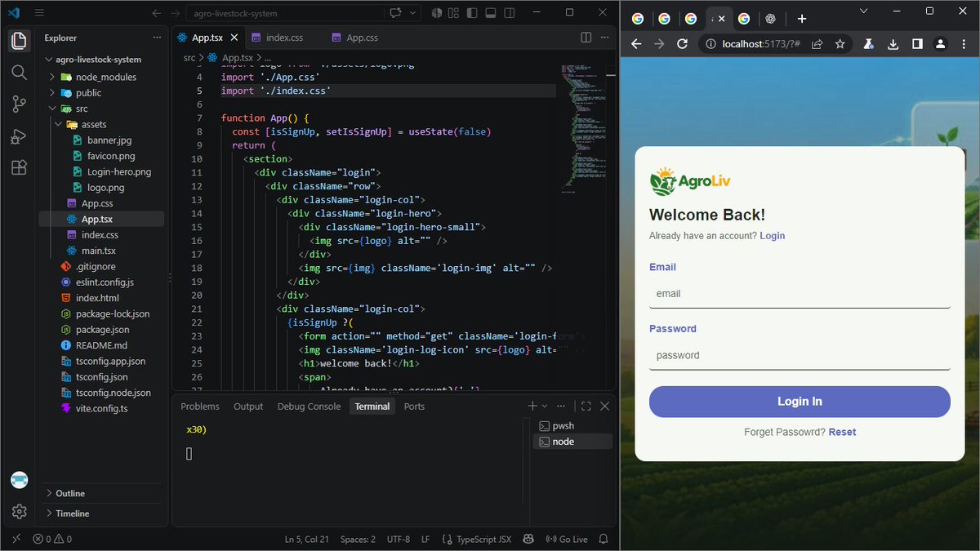Viewport: 980px width, 551px height.
Task: Switch to the Debug Console tab
Action: click(309, 407)
